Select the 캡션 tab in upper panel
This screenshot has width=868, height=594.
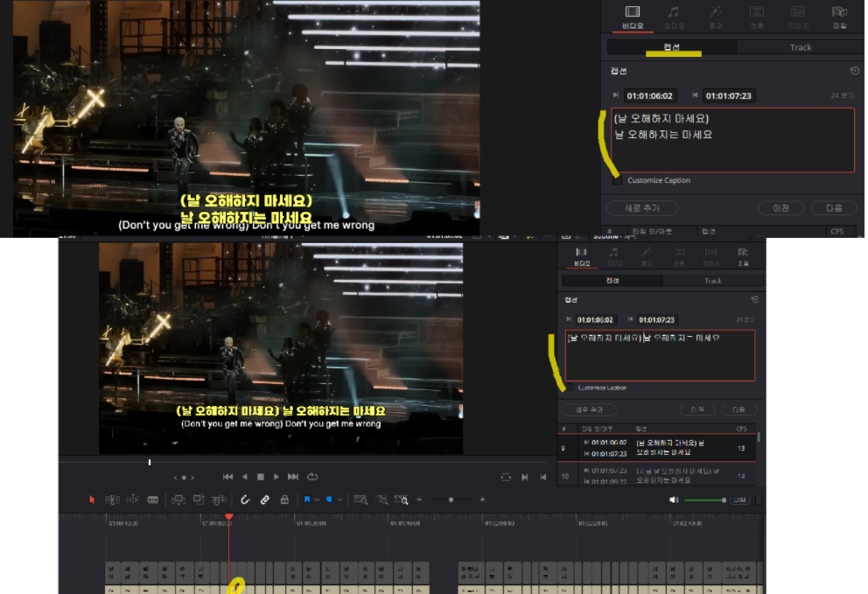(671, 47)
